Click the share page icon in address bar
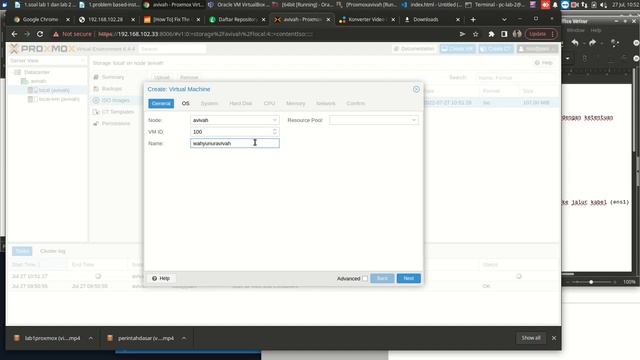Viewport: 640px width, 360px height. (x=462, y=34)
